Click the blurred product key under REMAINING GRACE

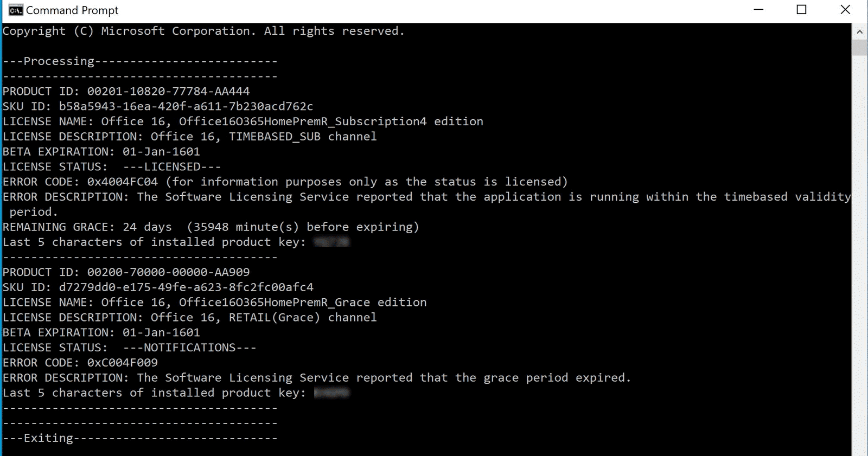[x=332, y=242]
